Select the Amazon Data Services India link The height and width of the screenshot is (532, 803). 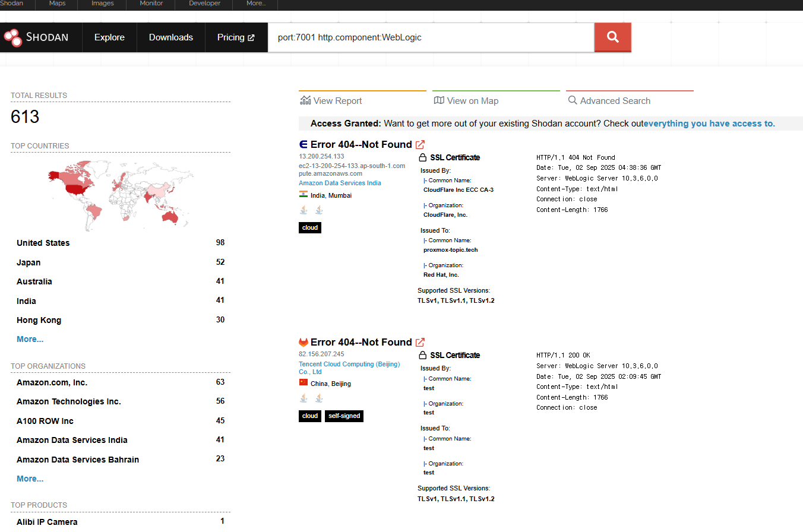(340, 183)
